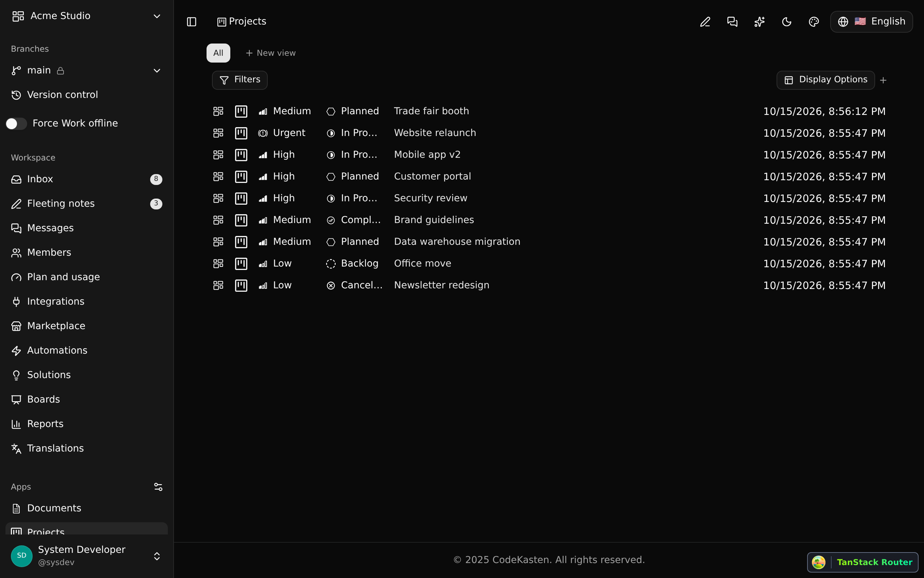The height and width of the screenshot is (578, 924).
Task: Open Display Options panel
Action: click(x=825, y=80)
